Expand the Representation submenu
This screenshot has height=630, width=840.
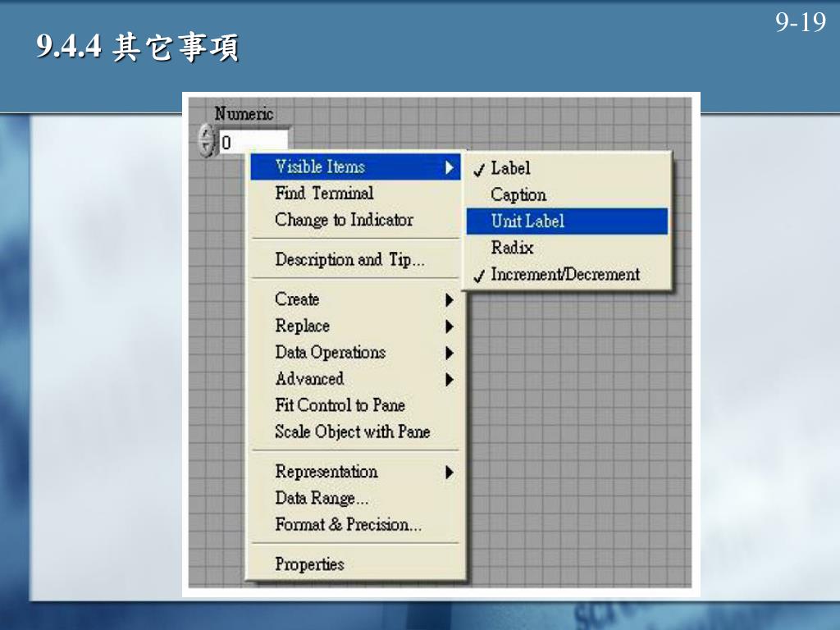click(355, 472)
